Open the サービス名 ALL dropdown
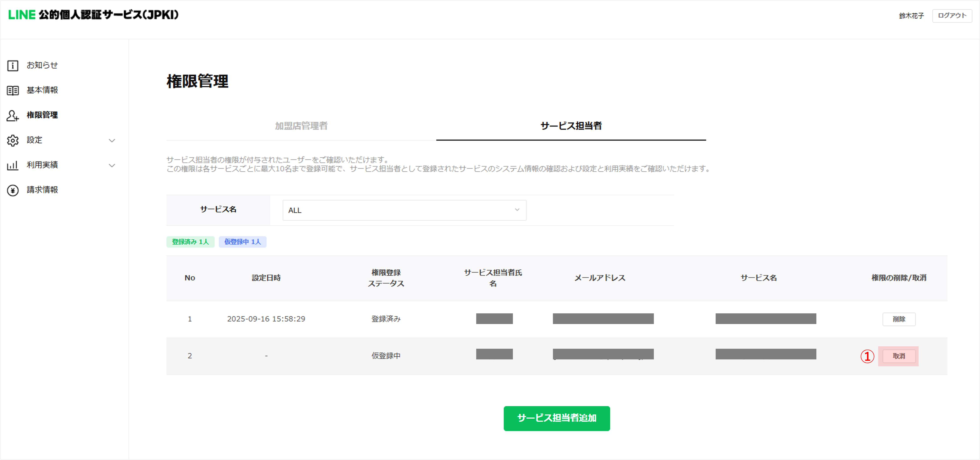 coord(404,210)
